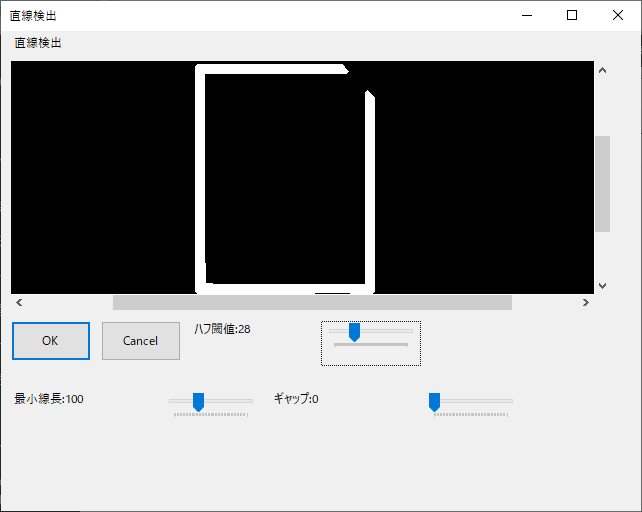This screenshot has width=642, height=512.
Task: Click the Cancel button
Action: 141,341
